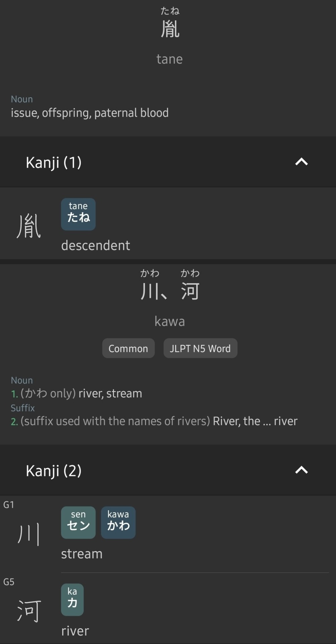Tap the Common tag
Viewport: 336px width, 644px height.
(128, 348)
